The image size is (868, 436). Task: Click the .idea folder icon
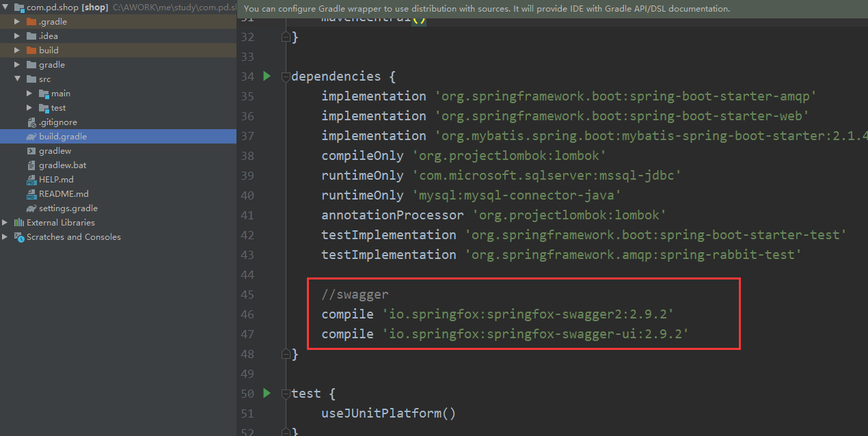(x=31, y=36)
